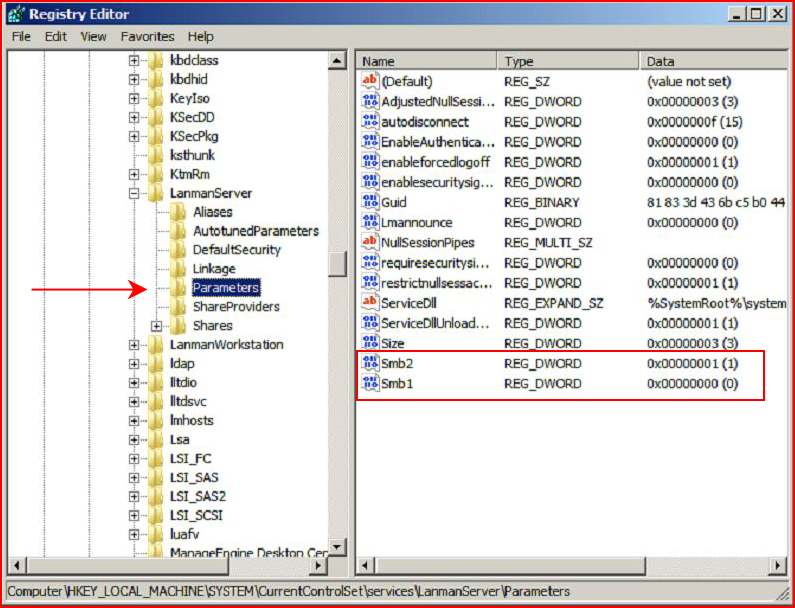Select the requiresecuritysi value name
Image resolution: width=795 pixels, height=608 pixels.
click(x=436, y=263)
